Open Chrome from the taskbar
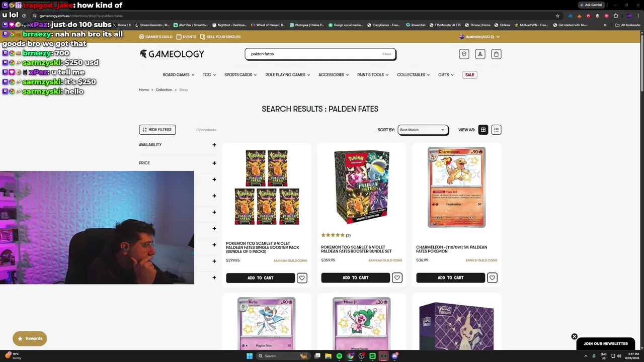The image size is (644, 362). tap(350, 356)
